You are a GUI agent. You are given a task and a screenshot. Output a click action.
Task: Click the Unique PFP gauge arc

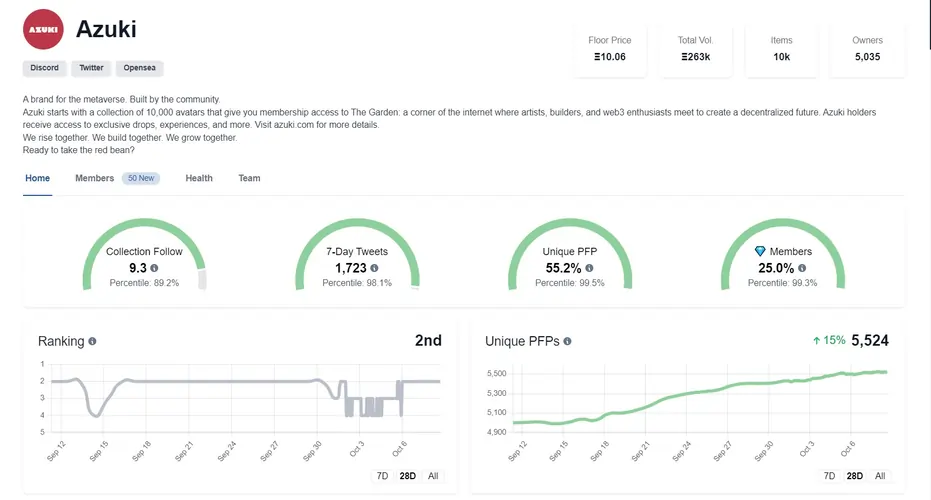(x=570, y=223)
